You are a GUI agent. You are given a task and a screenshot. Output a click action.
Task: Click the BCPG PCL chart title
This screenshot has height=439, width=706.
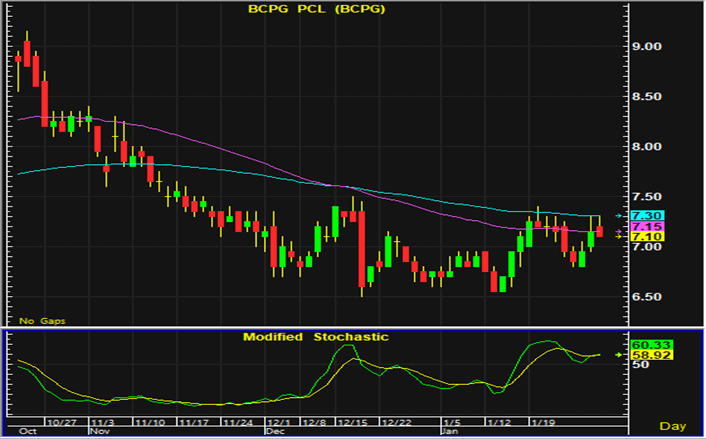pos(314,10)
